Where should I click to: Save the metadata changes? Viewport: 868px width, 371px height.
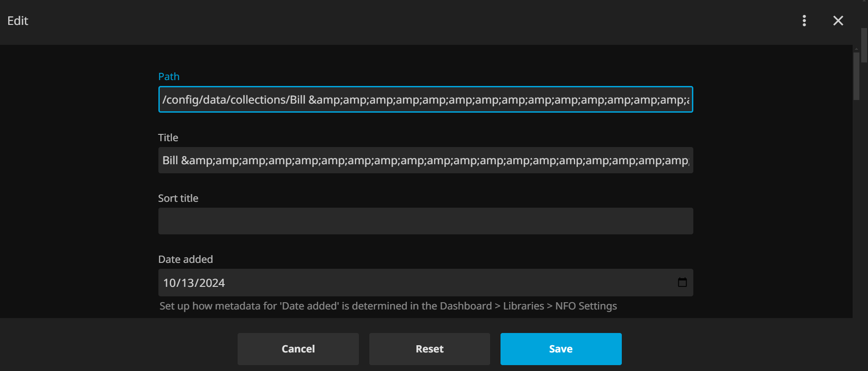[x=560, y=349]
